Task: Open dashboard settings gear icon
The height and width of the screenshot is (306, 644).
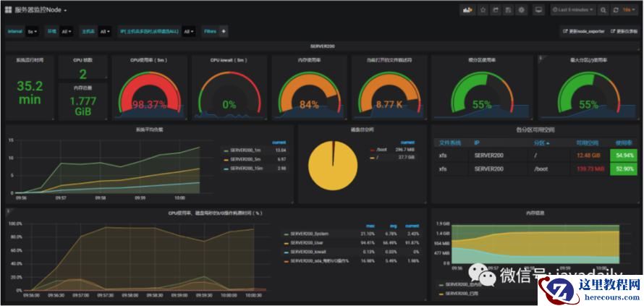Action: click(x=522, y=10)
